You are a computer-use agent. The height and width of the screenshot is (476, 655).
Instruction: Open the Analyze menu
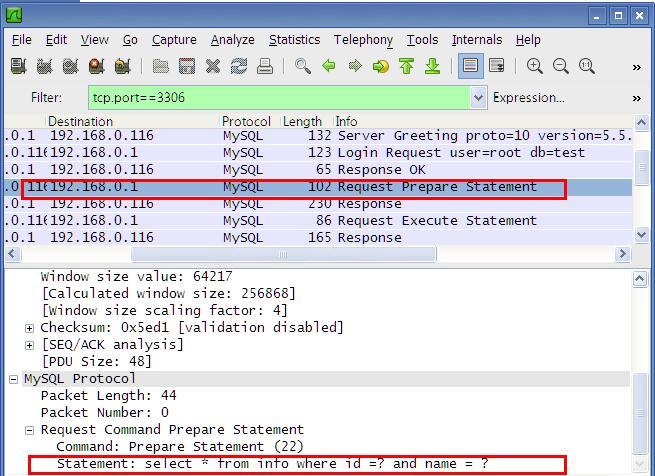click(x=233, y=40)
